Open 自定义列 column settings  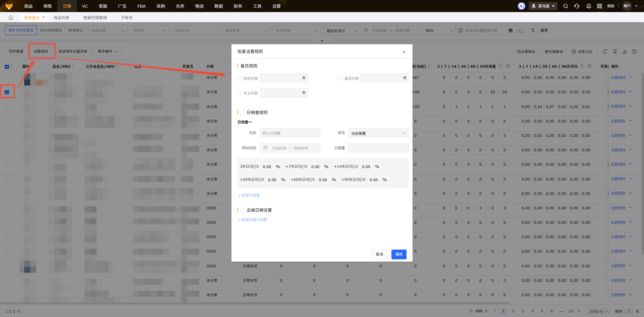582,52
